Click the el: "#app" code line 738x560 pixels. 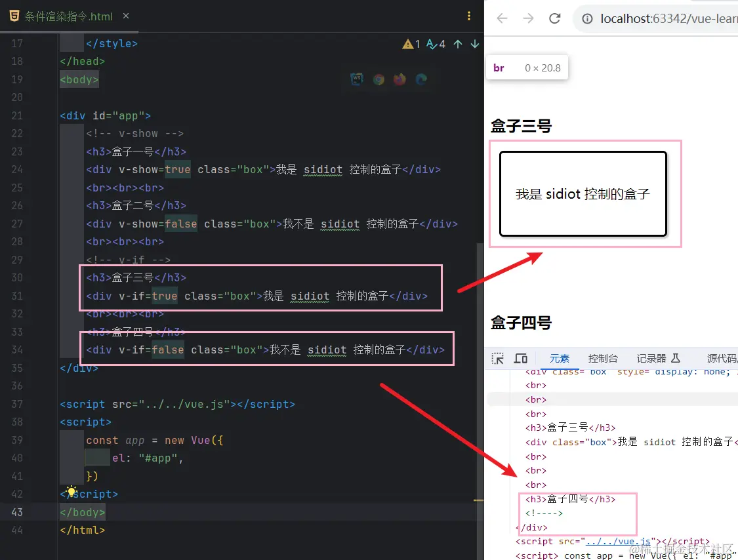click(x=148, y=458)
